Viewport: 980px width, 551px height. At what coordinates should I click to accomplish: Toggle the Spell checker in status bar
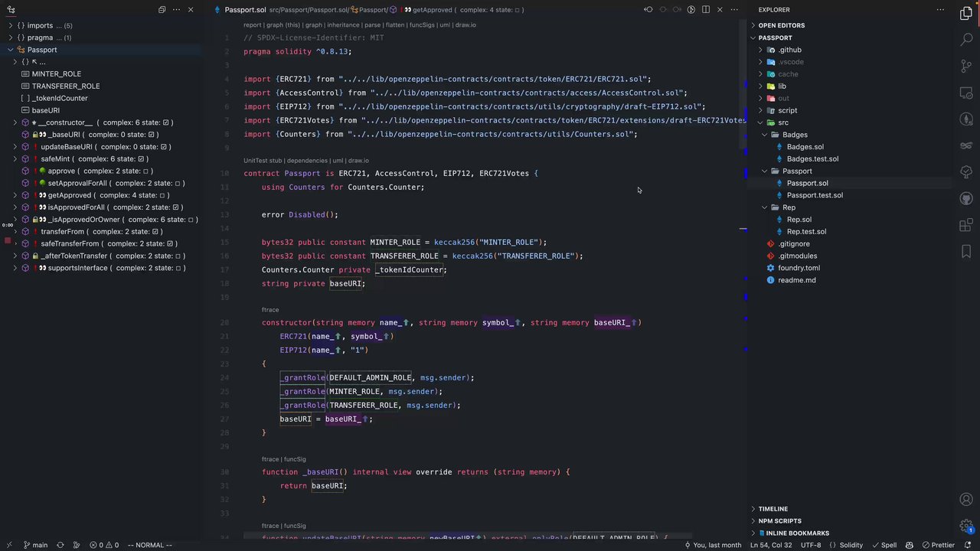tap(884, 545)
